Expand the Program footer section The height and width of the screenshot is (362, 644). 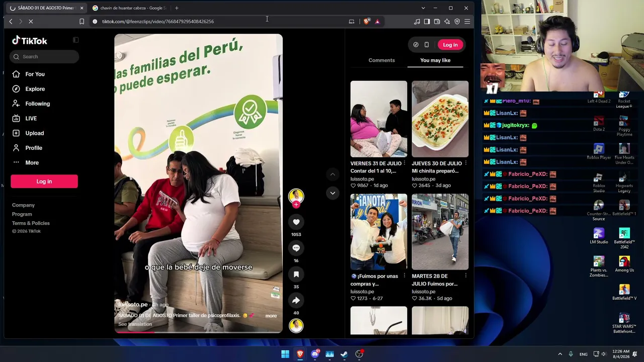click(22, 214)
